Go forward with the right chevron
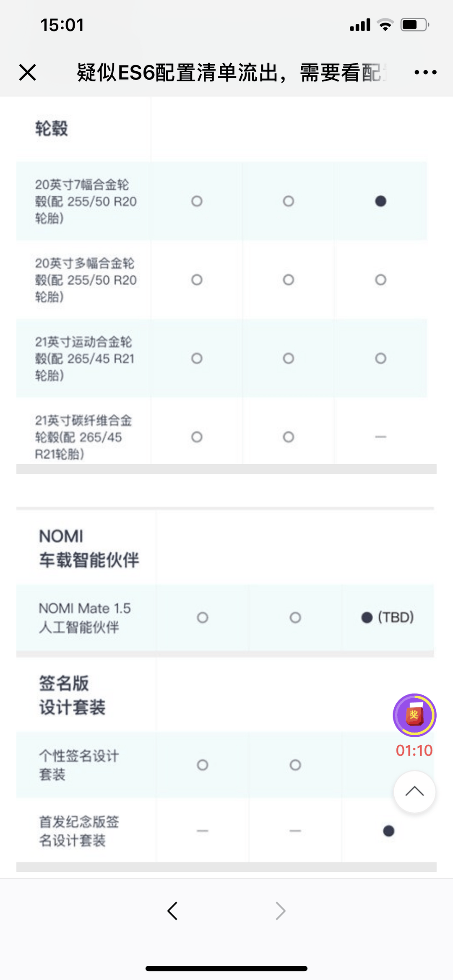This screenshot has width=453, height=980. 280,911
